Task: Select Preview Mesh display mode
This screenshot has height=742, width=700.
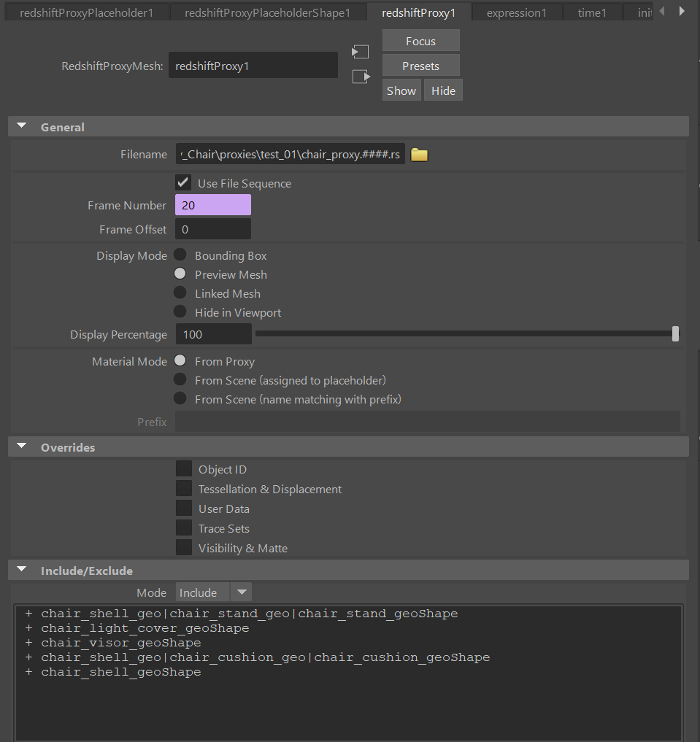Action: [x=180, y=274]
